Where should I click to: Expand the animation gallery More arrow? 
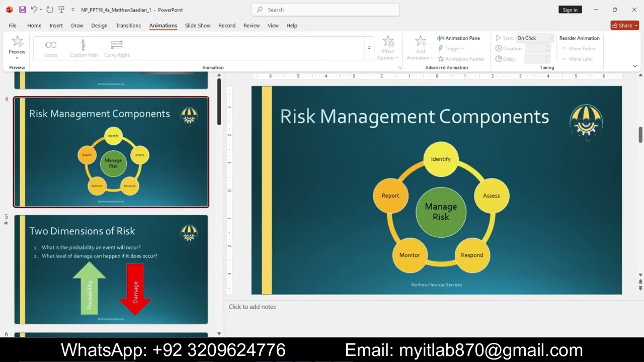click(369, 48)
